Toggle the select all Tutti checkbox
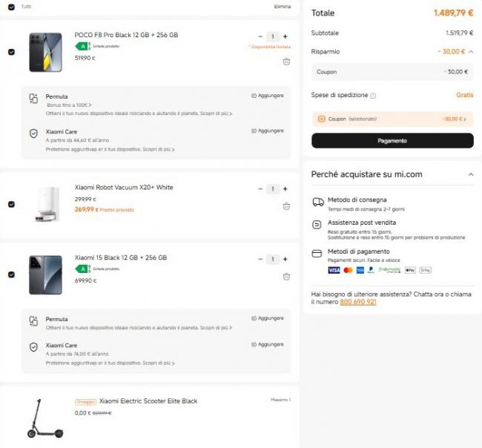 (x=10, y=6)
